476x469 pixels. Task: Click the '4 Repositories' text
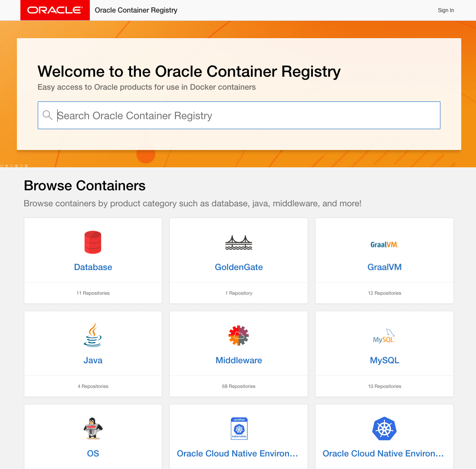click(93, 386)
